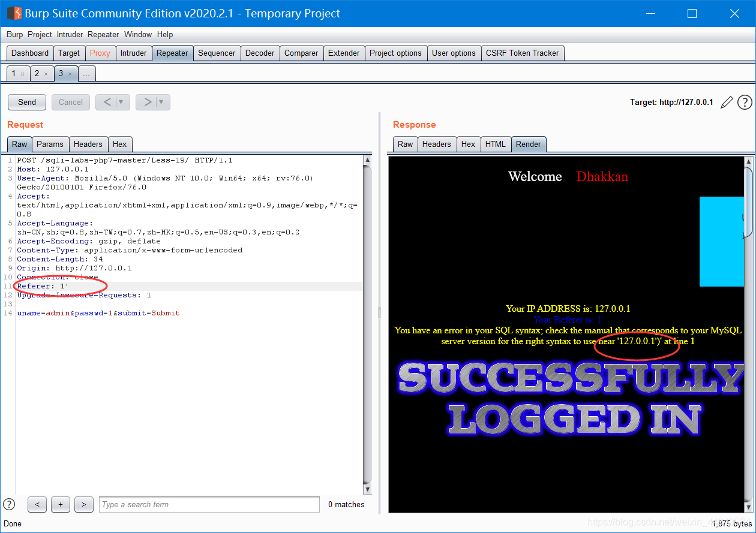756x533 pixels.
Task: Open the Intruder menu
Action: point(70,35)
